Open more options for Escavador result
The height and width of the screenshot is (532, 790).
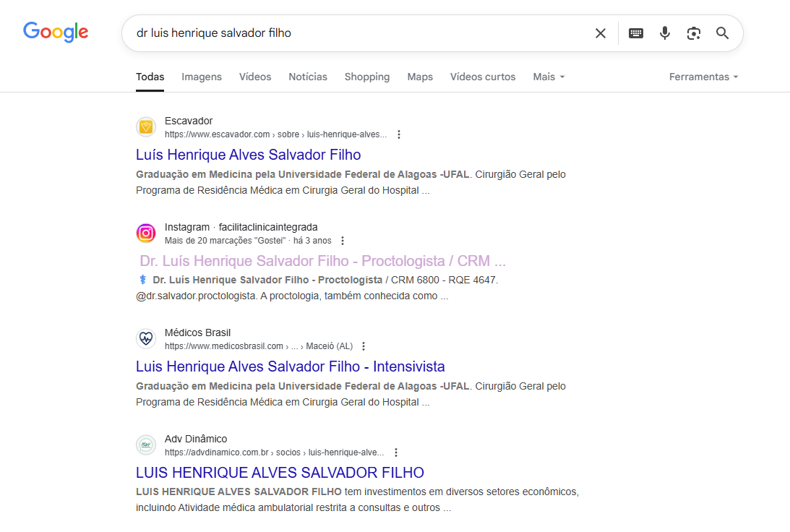[x=398, y=134]
